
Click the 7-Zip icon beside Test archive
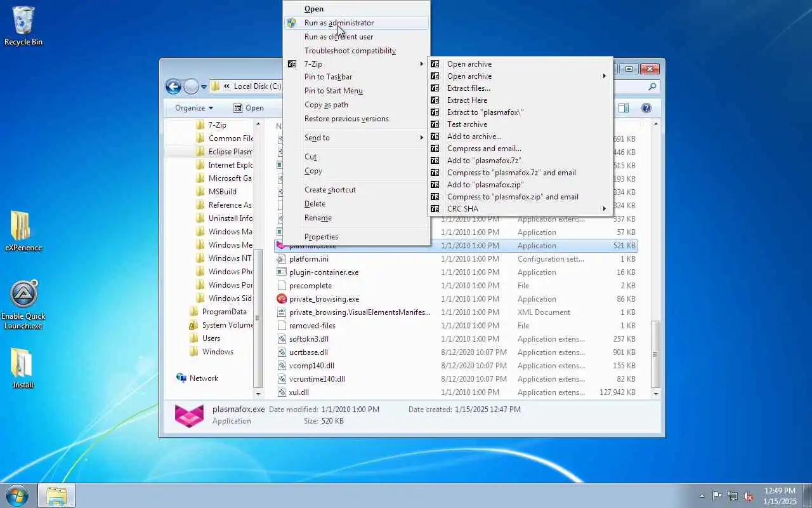435,124
